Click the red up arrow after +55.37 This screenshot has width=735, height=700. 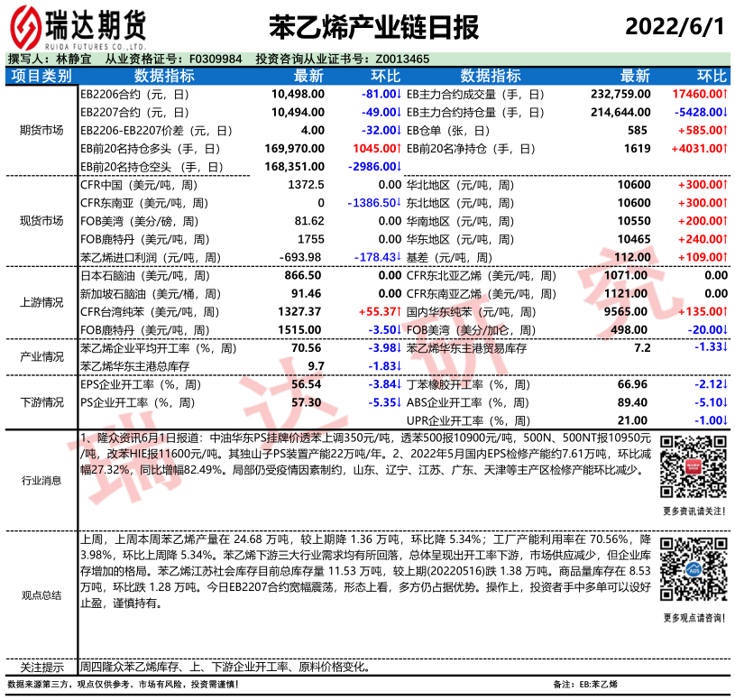point(400,311)
